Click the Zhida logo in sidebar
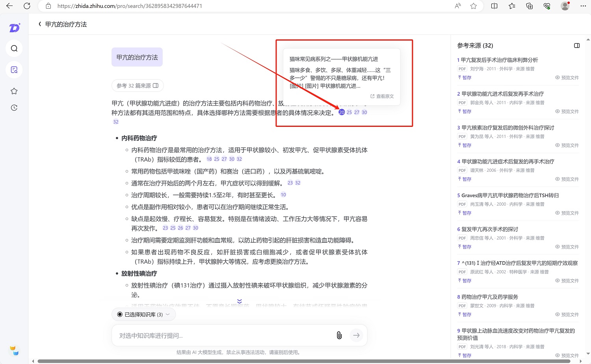This screenshot has height=364, width=591. [15, 28]
